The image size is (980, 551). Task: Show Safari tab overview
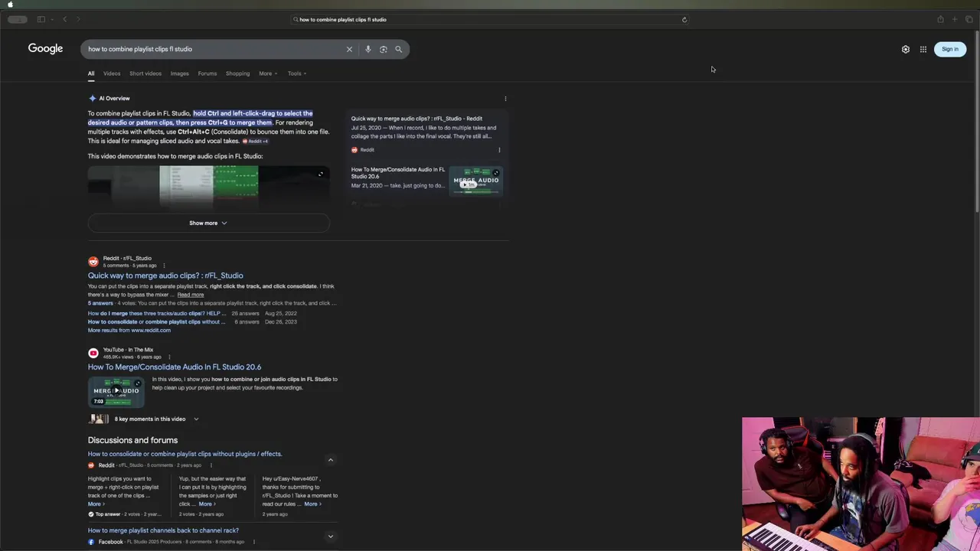click(x=969, y=19)
